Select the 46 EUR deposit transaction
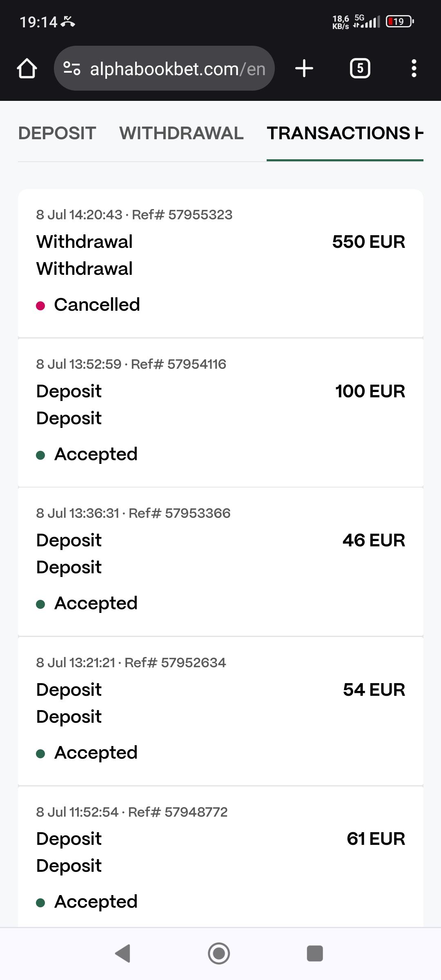This screenshot has width=441, height=980. pyautogui.click(x=220, y=561)
